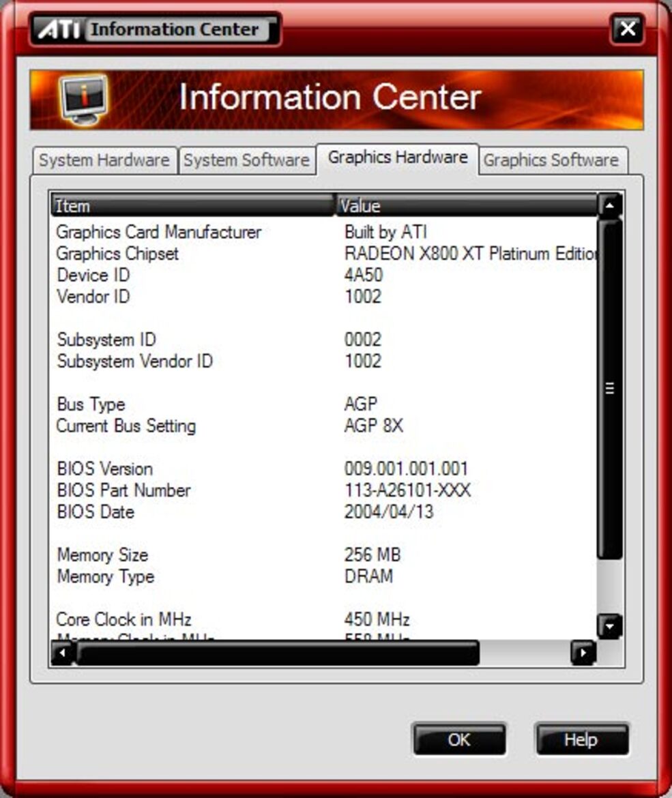The image size is (672, 798).
Task: Click the RADEON X800 XT Platinum Edition value
Action: [471, 254]
